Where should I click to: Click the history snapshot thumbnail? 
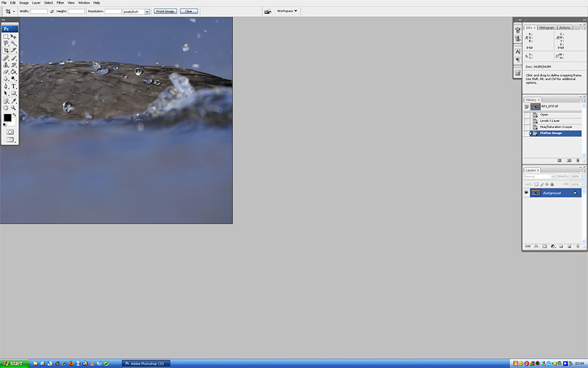[x=535, y=107]
